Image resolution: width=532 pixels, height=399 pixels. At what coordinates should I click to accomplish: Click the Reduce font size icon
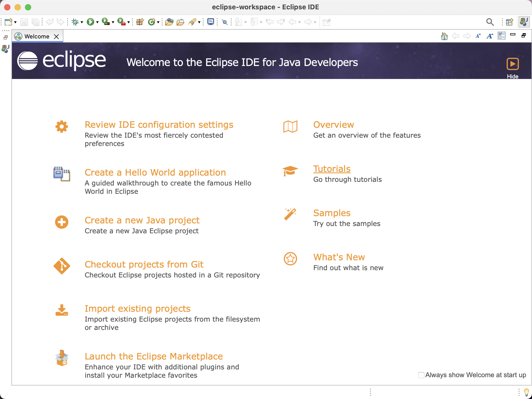point(478,36)
